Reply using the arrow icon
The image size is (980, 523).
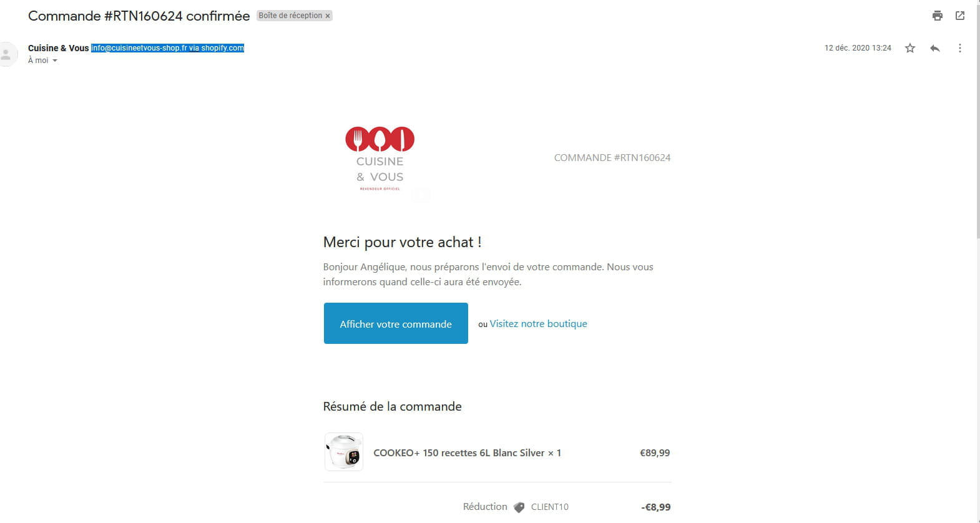point(934,48)
